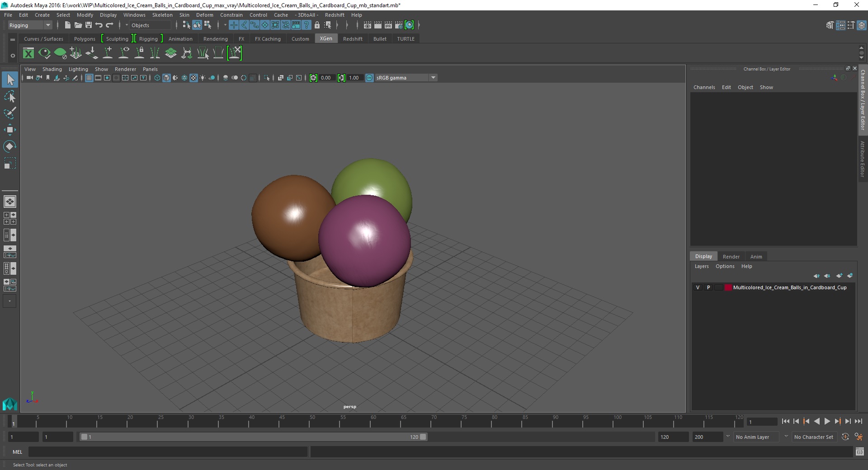868x470 pixels.
Task: Click the Undo arrow icon
Action: click(x=99, y=25)
